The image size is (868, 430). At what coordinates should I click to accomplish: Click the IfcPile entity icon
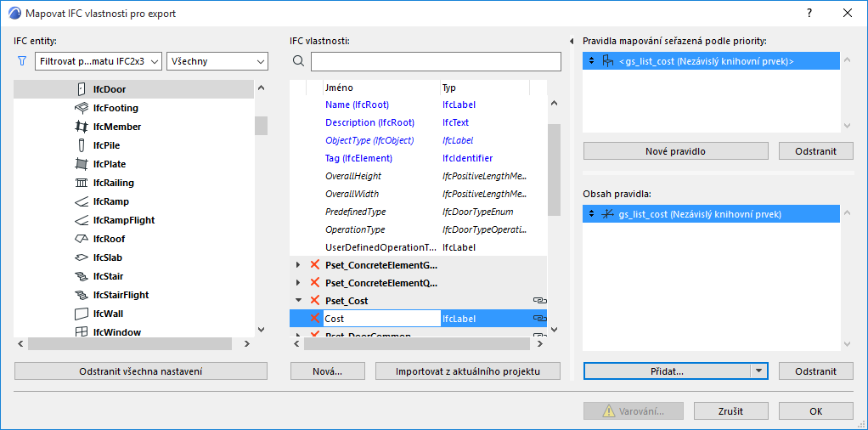coord(82,145)
